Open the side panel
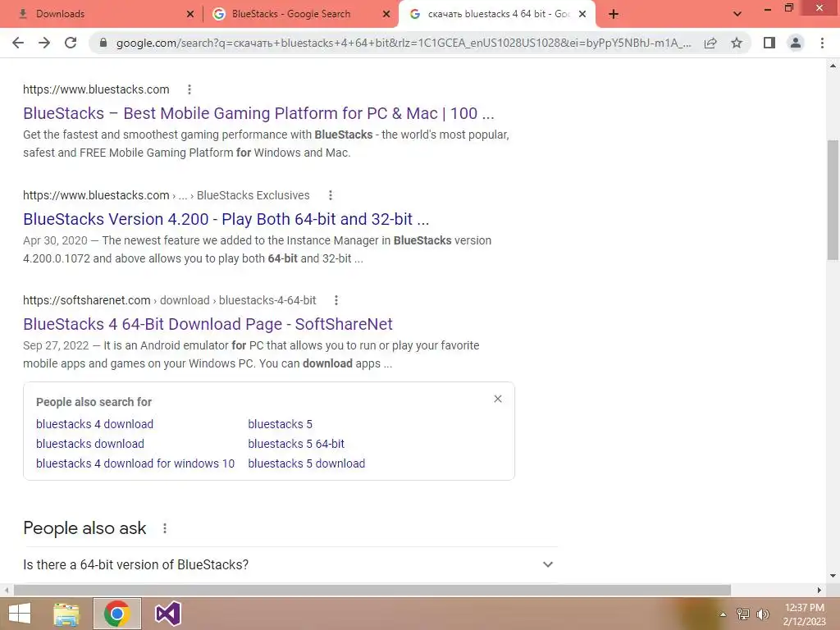 coord(769,43)
